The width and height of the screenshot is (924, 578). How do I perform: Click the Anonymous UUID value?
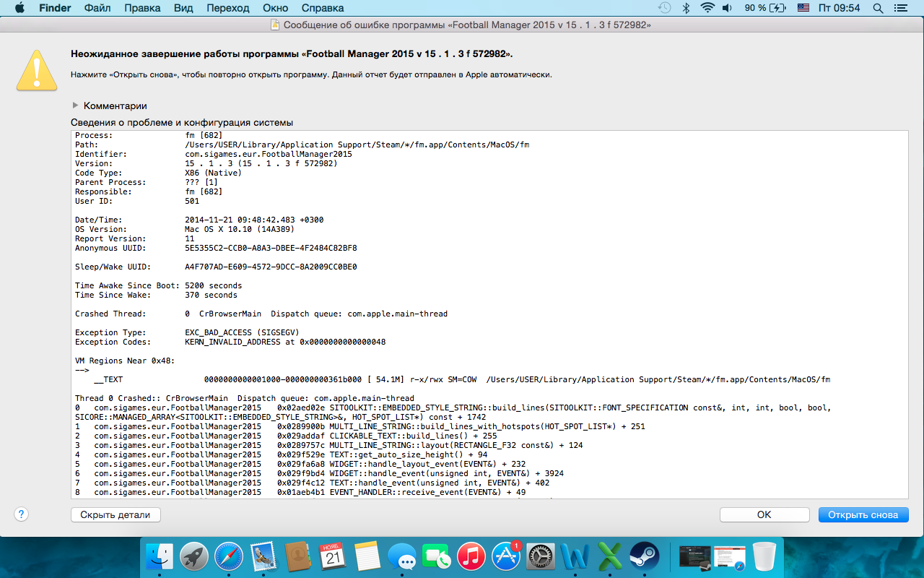point(271,248)
